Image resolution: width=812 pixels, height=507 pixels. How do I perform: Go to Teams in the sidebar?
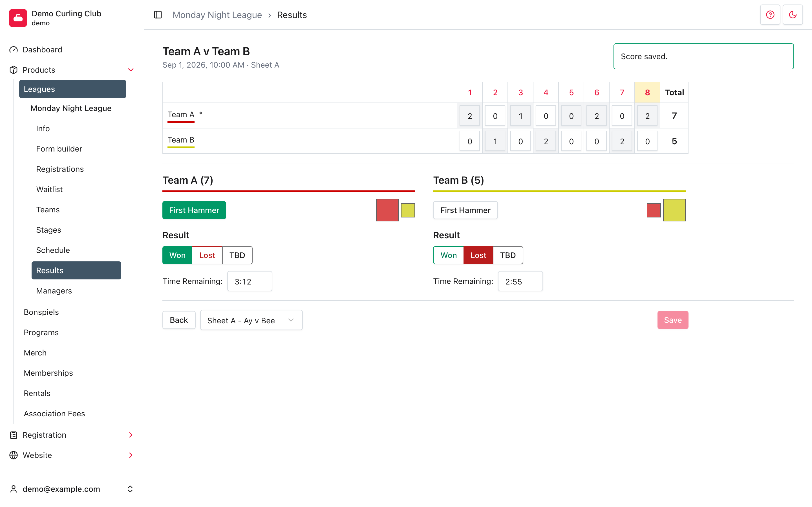(48, 210)
